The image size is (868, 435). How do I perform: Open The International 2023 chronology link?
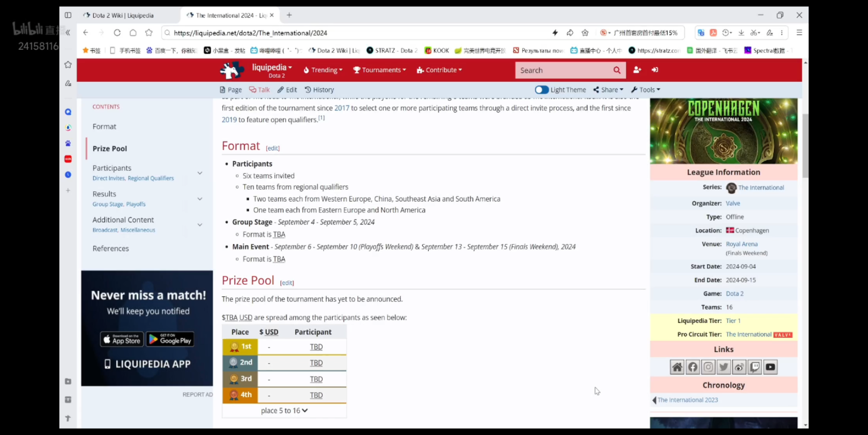point(687,400)
